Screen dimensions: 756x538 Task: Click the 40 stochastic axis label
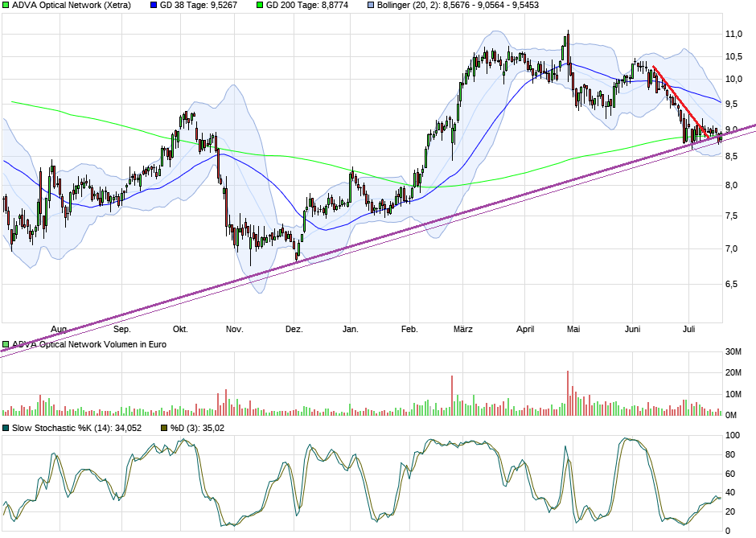click(x=731, y=493)
